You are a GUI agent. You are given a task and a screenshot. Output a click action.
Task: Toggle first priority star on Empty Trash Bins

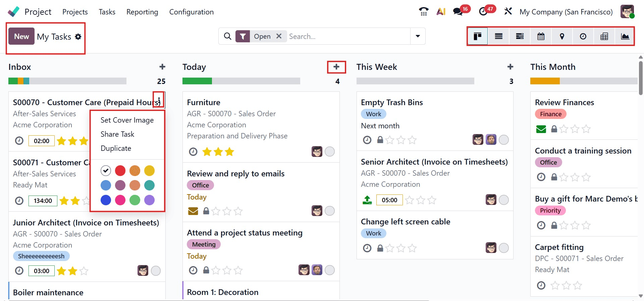tap(390, 140)
